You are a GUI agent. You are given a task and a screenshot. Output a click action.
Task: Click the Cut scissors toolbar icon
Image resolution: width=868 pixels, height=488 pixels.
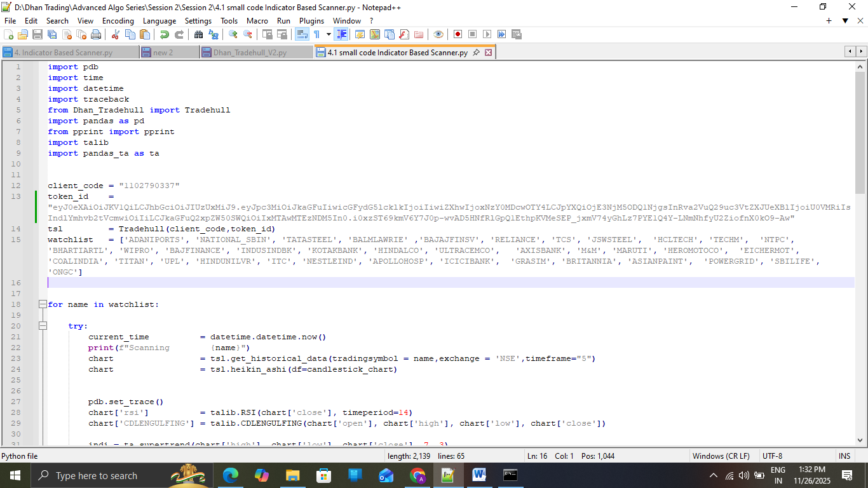(116, 34)
